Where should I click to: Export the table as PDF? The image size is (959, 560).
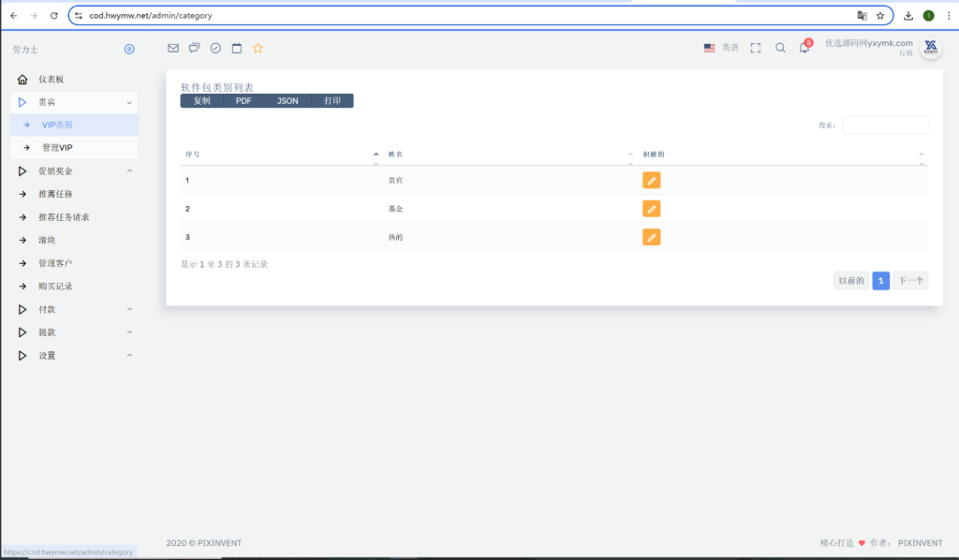tap(243, 101)
